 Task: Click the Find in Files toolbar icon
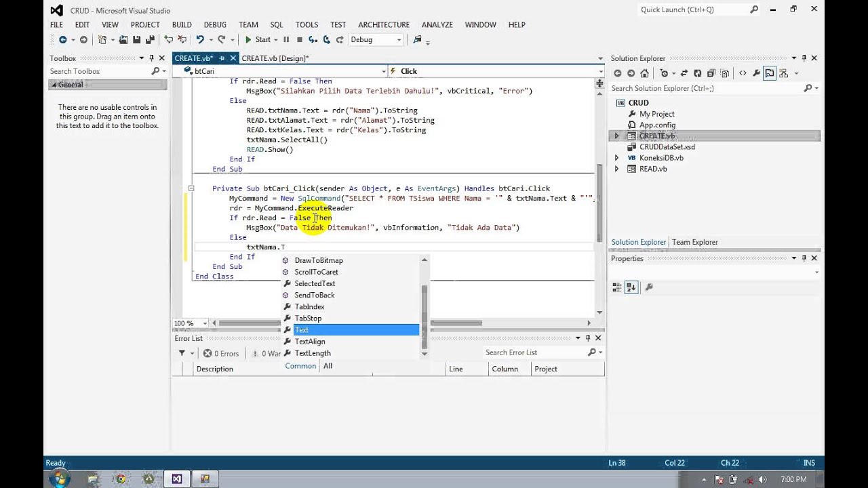pos(417,39)
